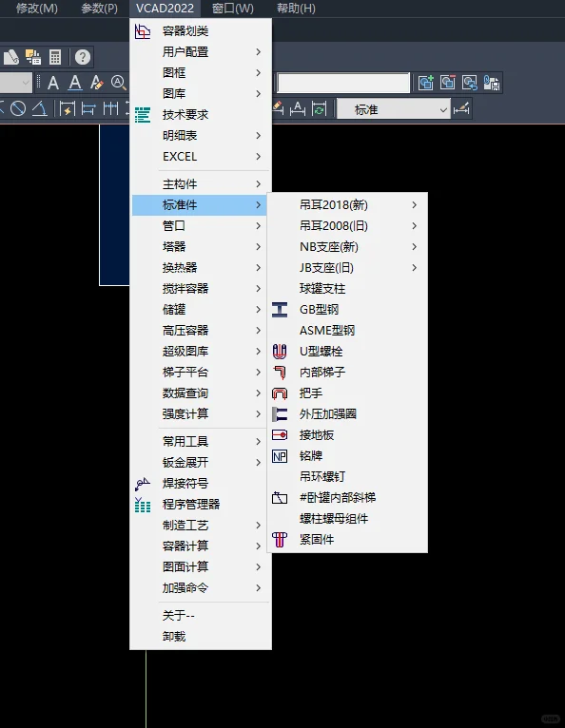The image size is (565, 728).
Task: Expand the 管口 submenu arrow
Action: (259, 226)
